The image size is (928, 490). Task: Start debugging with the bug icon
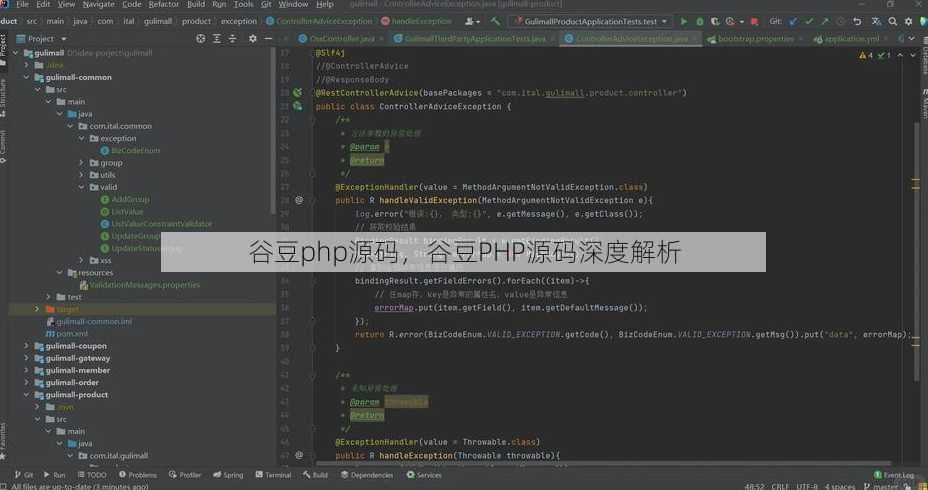tap(700, 21)
